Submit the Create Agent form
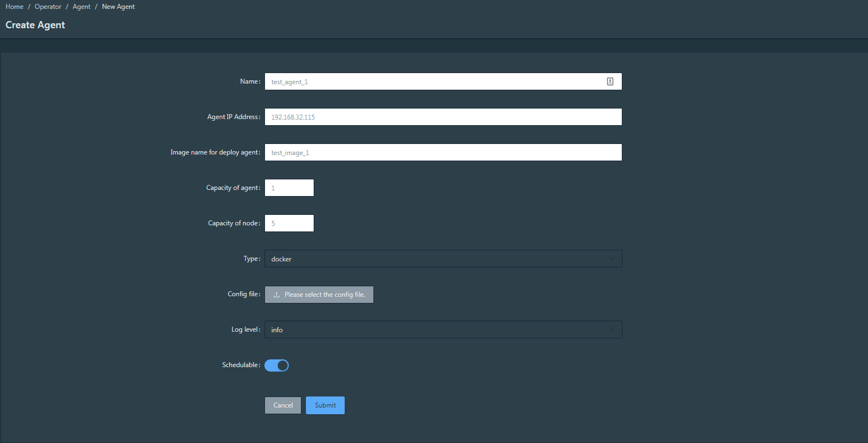Image resolution: width=868 pixels, height=443 pixels. click(x=325, y=405)
